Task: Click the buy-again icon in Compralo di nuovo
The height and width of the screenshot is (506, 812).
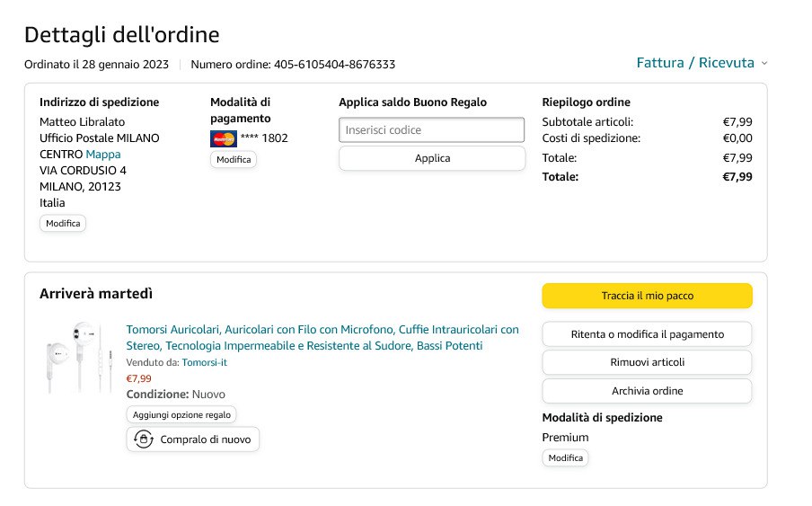Action: (x=143, y=439)
